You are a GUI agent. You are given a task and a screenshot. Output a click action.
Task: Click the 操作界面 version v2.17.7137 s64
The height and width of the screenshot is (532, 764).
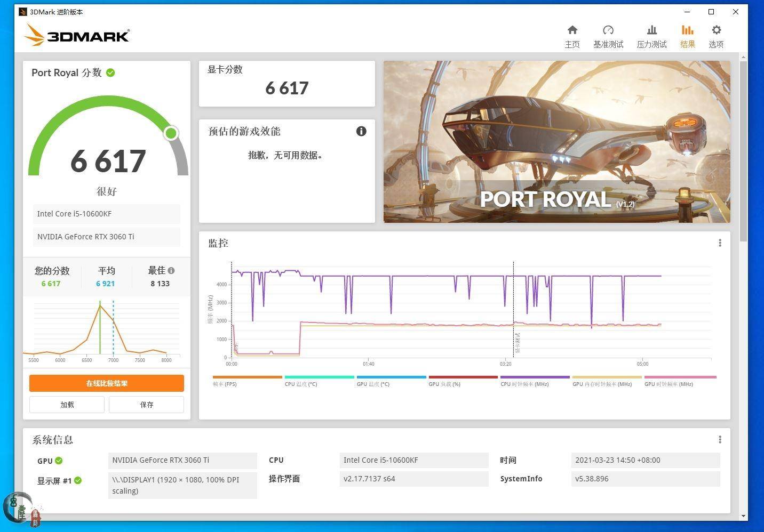point(414,479)
